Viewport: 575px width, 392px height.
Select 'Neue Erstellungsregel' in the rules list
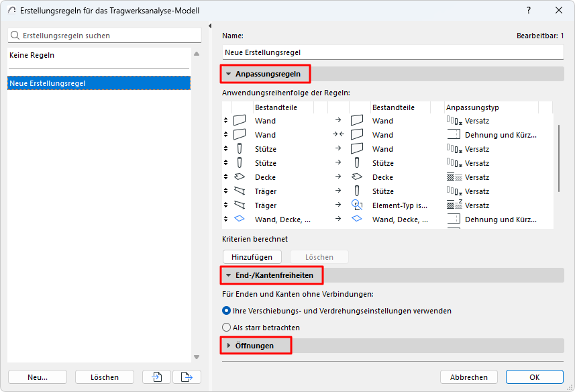99,83
